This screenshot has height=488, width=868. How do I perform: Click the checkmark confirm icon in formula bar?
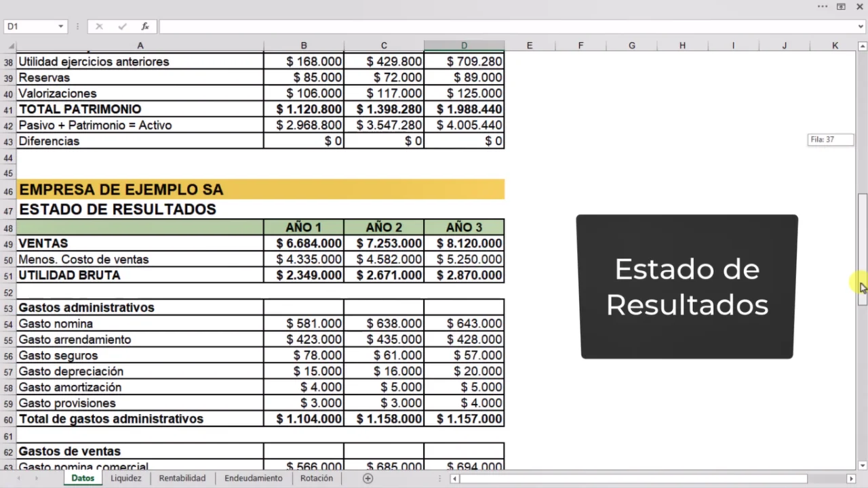click(x=122, y=26)
